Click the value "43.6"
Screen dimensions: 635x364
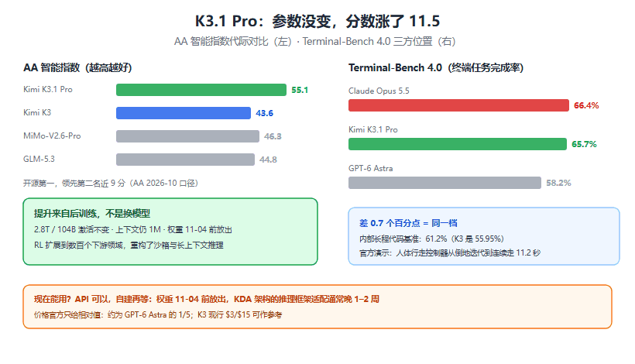coord(264,113)
